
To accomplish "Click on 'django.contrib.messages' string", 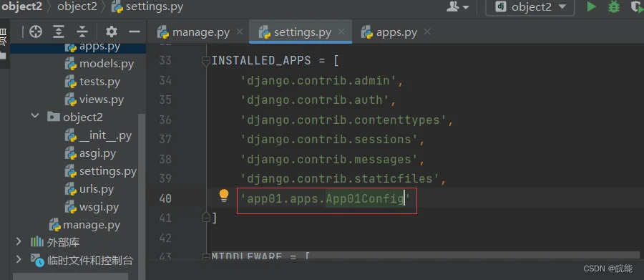I will pos(329,160).
